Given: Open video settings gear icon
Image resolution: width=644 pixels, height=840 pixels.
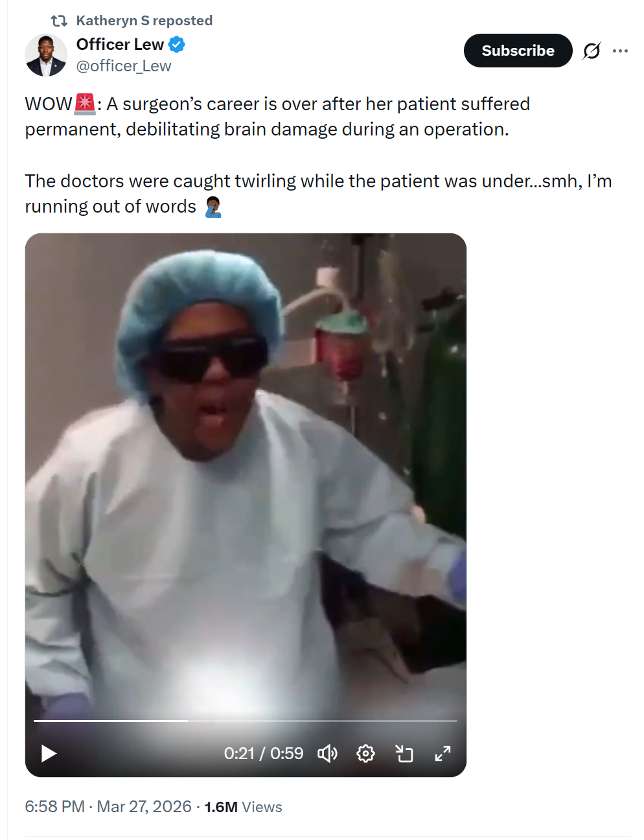Looking at the screenshot, I should pos(365,753).
